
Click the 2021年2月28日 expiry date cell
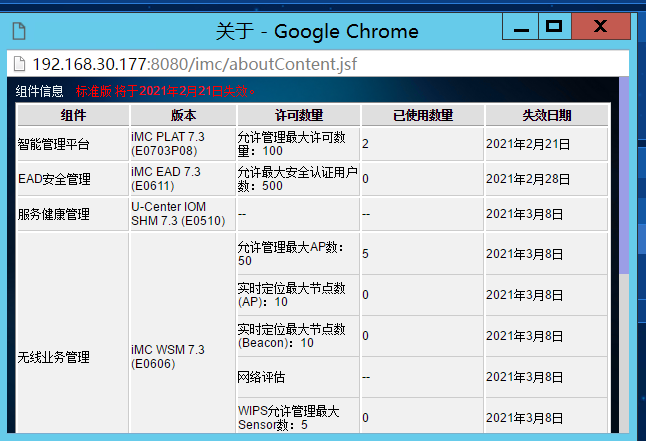pyautogui.click(x=547, y=179)
